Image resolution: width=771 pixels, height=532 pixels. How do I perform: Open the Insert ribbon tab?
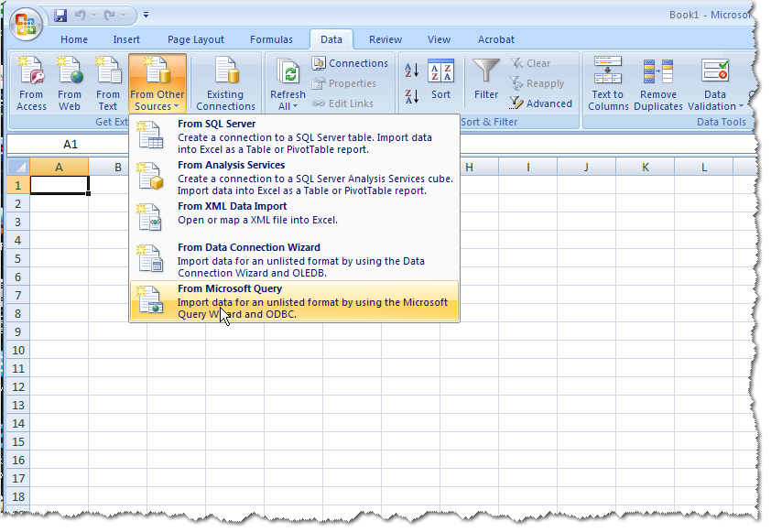(x=126, y=39)
